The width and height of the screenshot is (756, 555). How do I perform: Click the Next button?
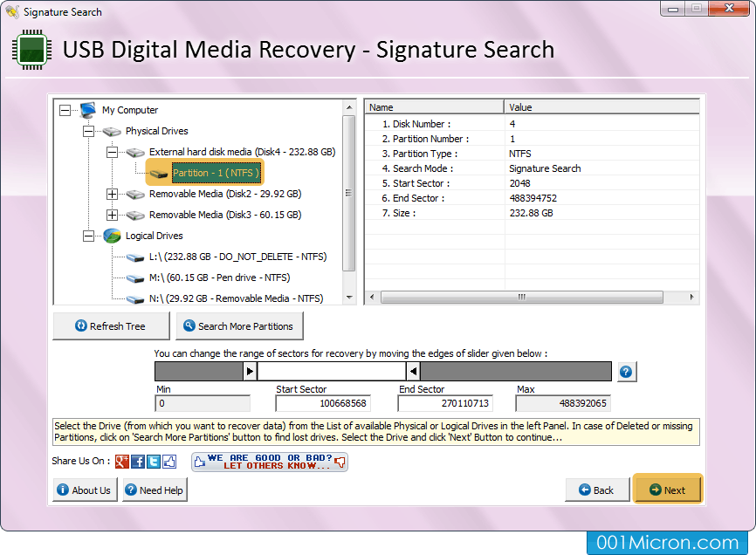point(668,490)
